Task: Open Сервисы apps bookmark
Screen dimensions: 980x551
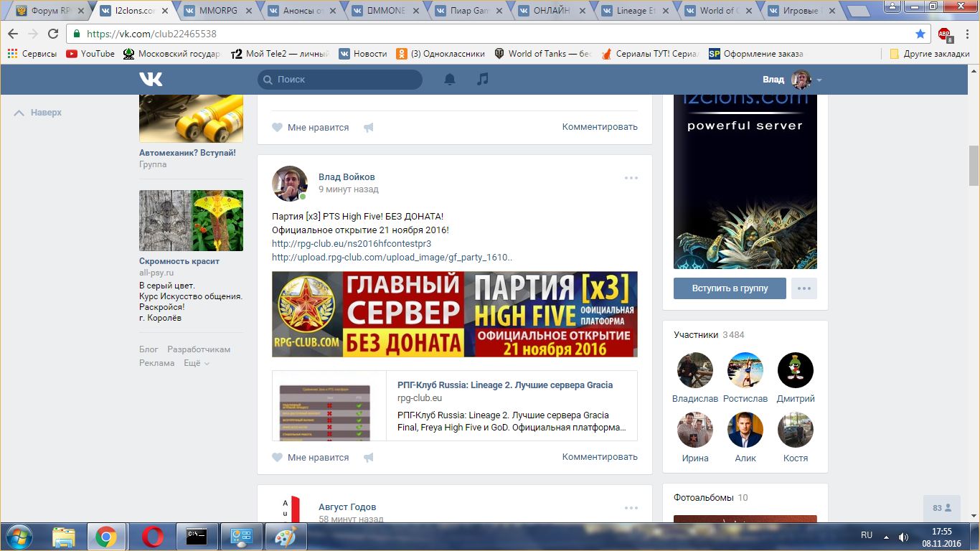Action: click(x=32, y=54)
